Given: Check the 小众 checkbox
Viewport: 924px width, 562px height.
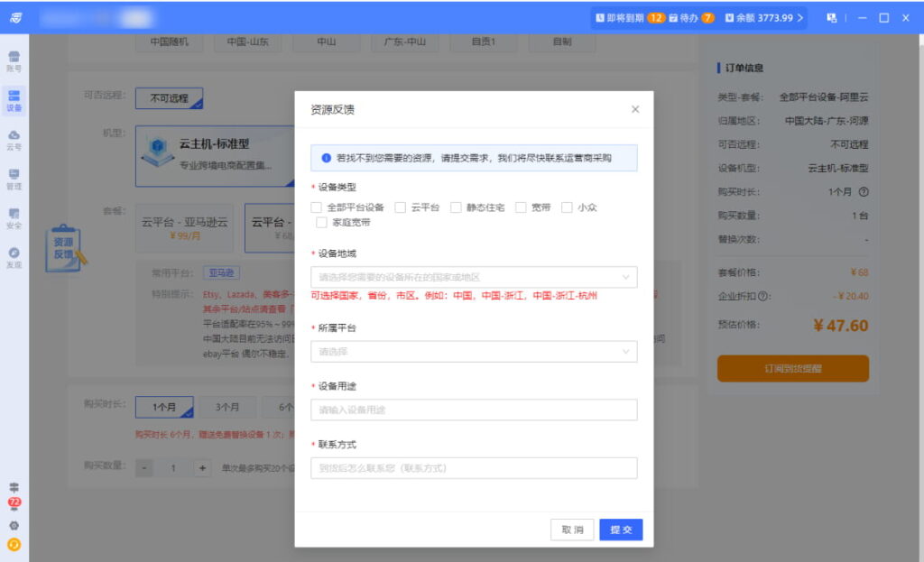Looking at the screenshot, I should (x=567, y=207).
